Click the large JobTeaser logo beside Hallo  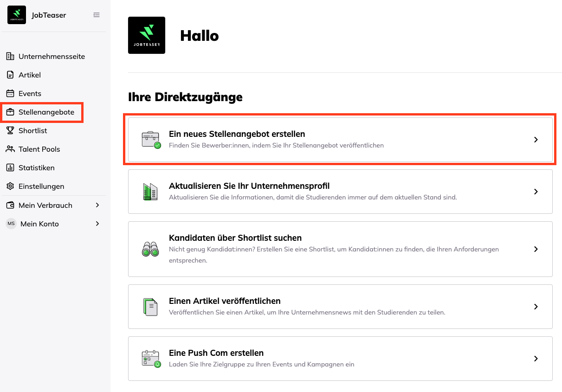(x=147, y=35)
